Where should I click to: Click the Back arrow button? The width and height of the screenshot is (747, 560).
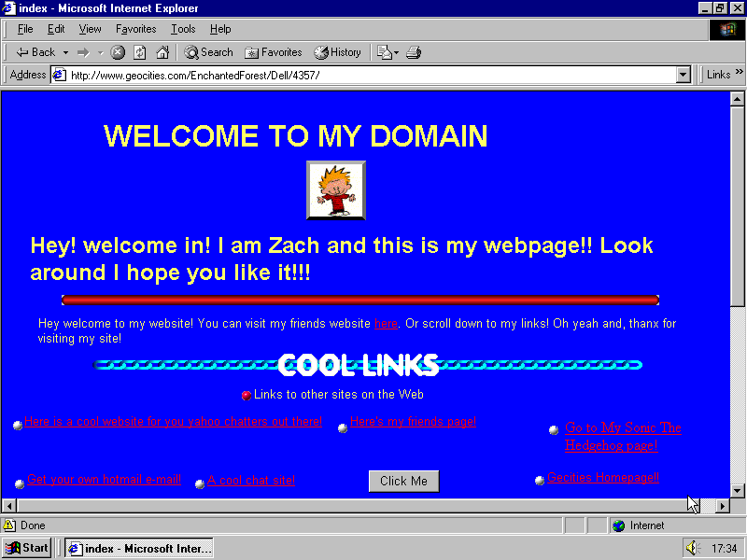tap(35, 52)
